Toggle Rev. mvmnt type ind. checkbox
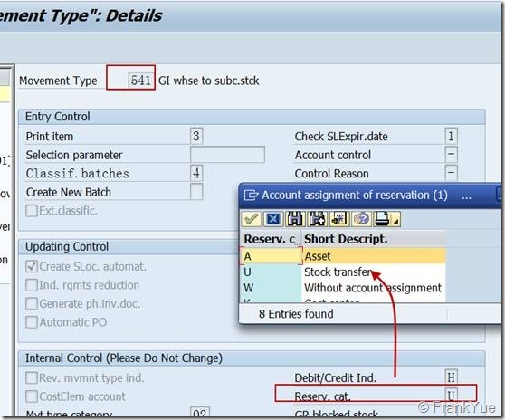The width and height of the screenshot is (505, 420). click(x=32, y=377)
